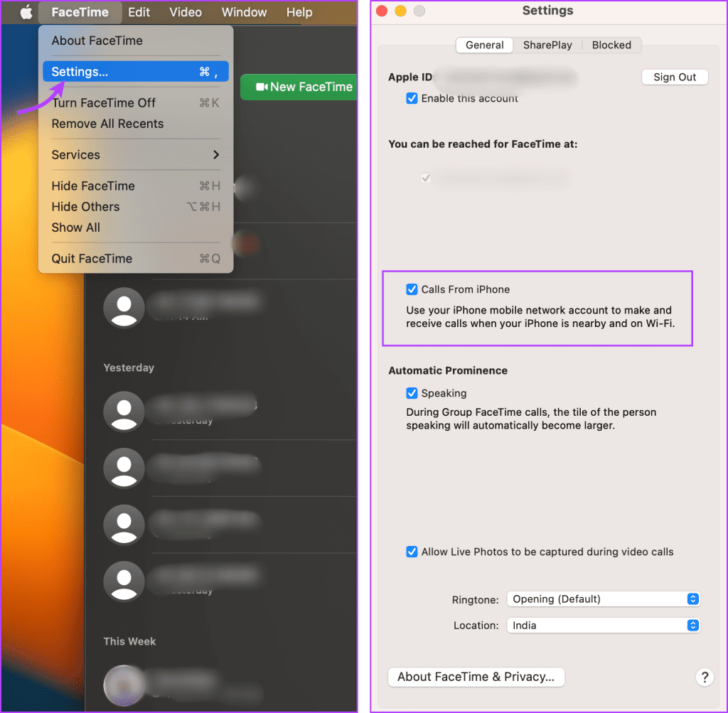Toggle the blurred reachable address checkbox

tap(426, 178)
